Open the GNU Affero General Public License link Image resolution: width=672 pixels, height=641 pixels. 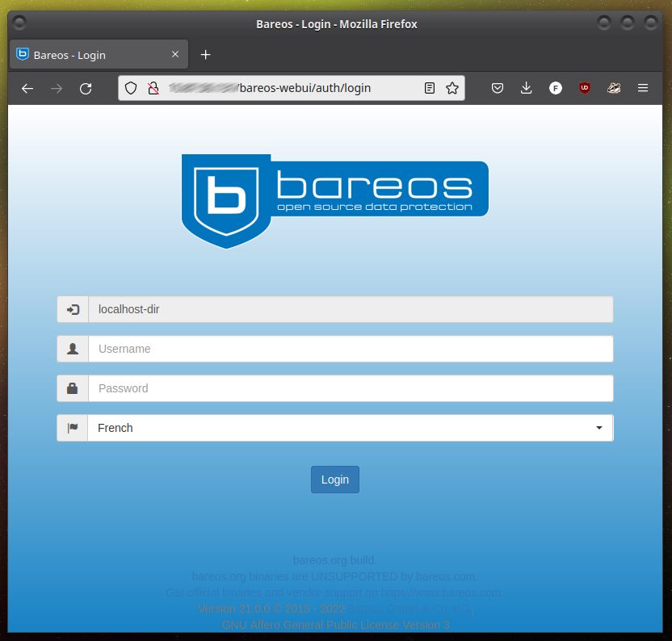click(x=334, y=625)
